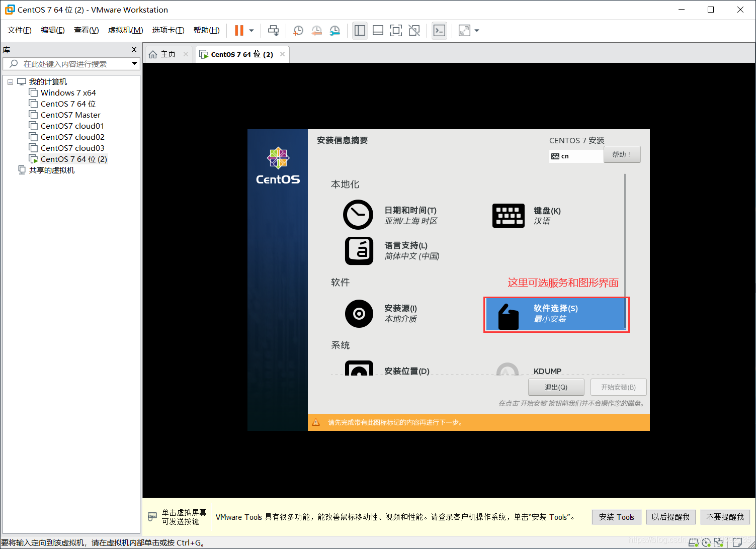Open the 虚拟机(M) menu
The image size is (756, 549).
pyautogui.click(x=126, y=30)
